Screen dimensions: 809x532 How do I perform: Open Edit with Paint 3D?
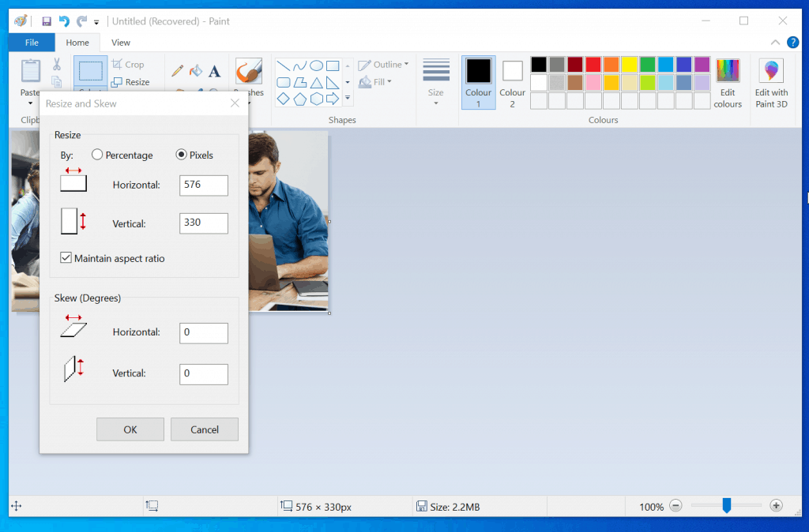pyautogui.click(x=770, y=81)
